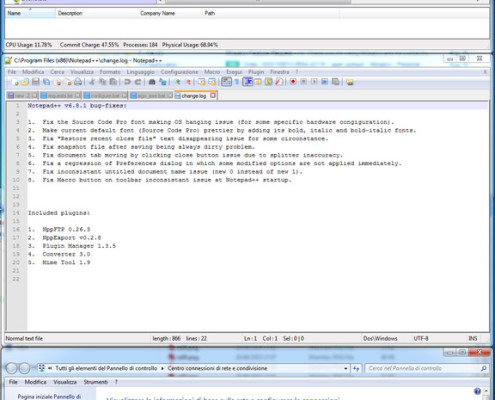Click the Zoom Out icon in Notepad++
Image resolution: width=495 pixels, height=400 pixels.
point(188,82)
